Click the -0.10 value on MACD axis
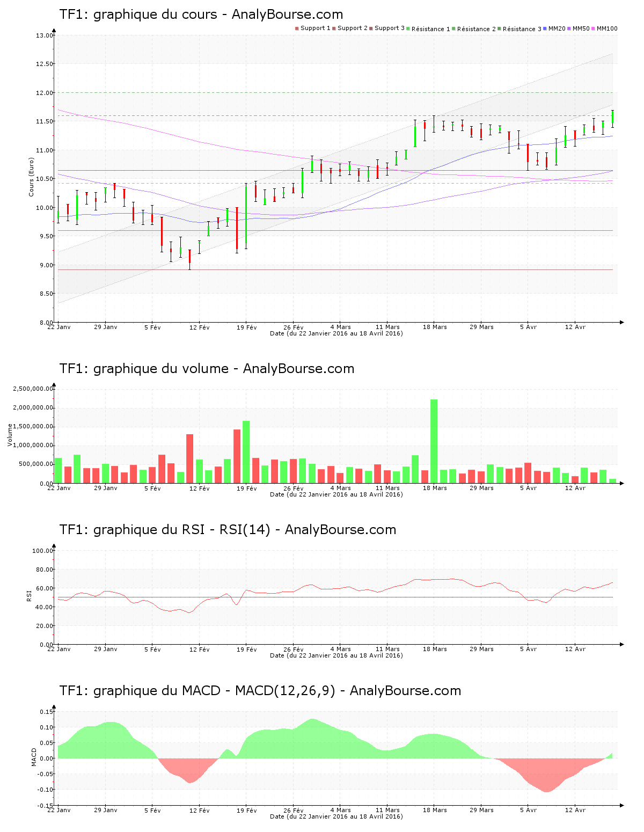Screen dimensions: 644x832 [x=46, y=790]
